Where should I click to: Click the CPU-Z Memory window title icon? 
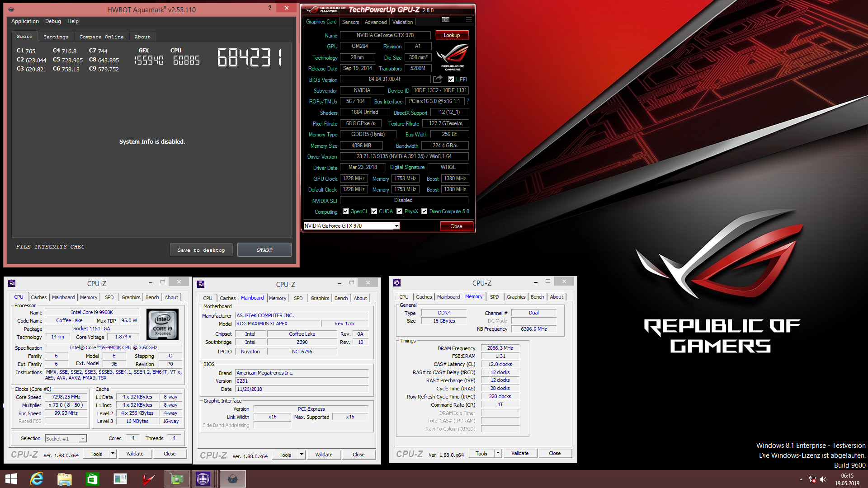(x=397, y=283)
